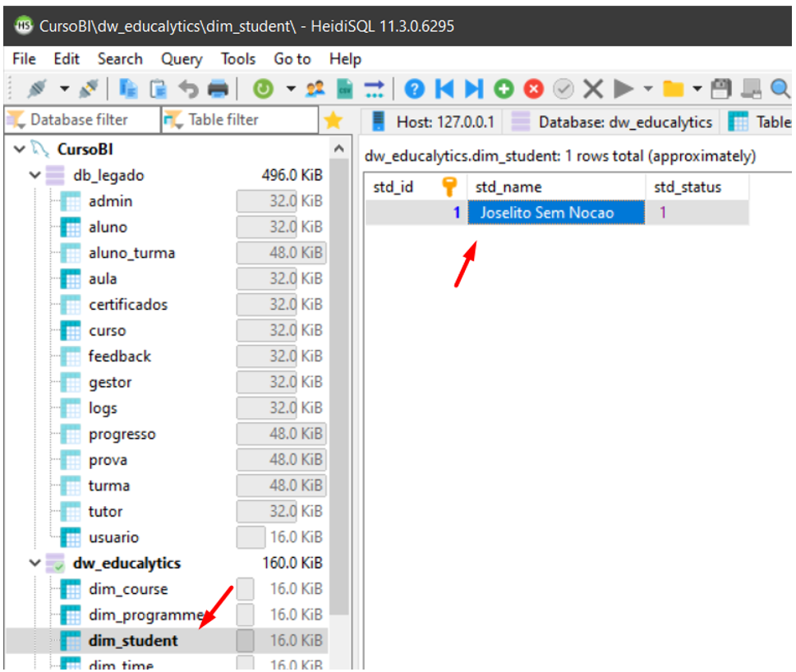
Task: Switch to the Host: 127.0.0.1 tab
Action: [431, 122]
